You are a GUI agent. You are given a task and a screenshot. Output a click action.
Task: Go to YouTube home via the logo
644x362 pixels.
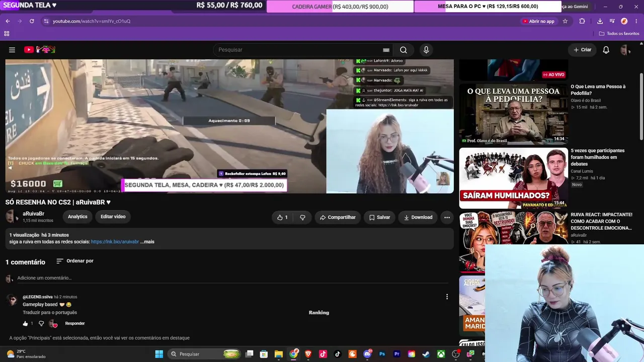[39, 50]
